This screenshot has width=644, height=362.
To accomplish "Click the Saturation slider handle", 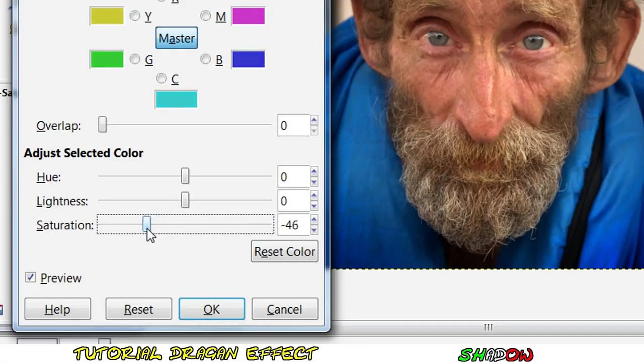I will (x=146, y=224).
